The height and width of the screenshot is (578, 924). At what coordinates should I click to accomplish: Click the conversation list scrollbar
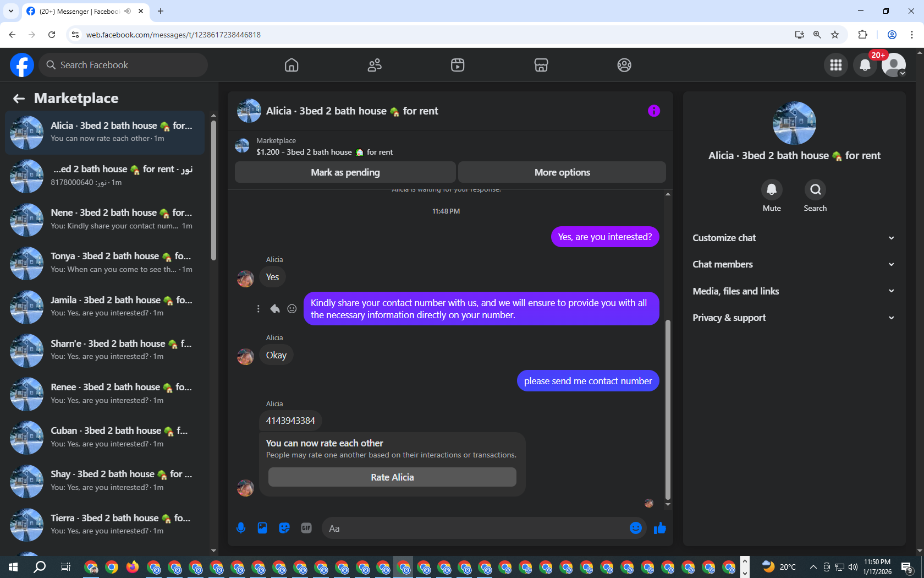pyautogui.click(x=213, y=190)
